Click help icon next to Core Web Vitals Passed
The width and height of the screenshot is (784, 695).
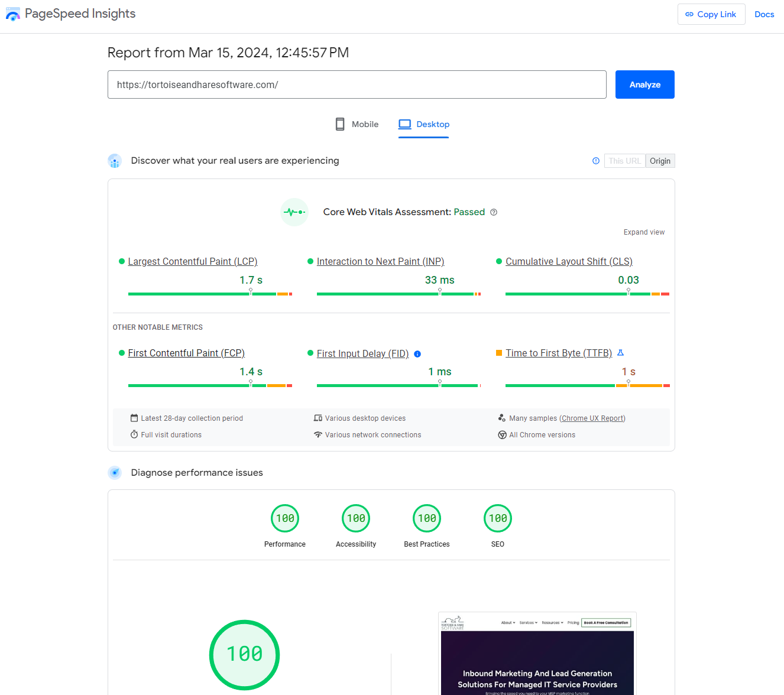(494, 213)
